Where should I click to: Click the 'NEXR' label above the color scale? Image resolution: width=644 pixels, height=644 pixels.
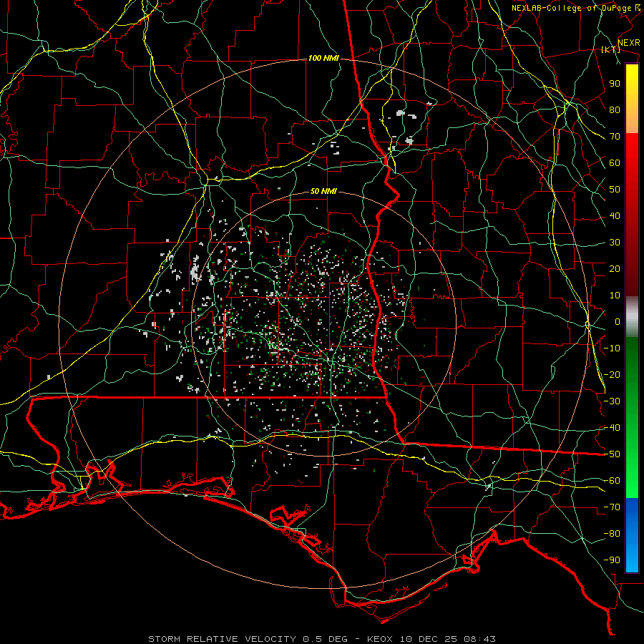pos(628,43)
